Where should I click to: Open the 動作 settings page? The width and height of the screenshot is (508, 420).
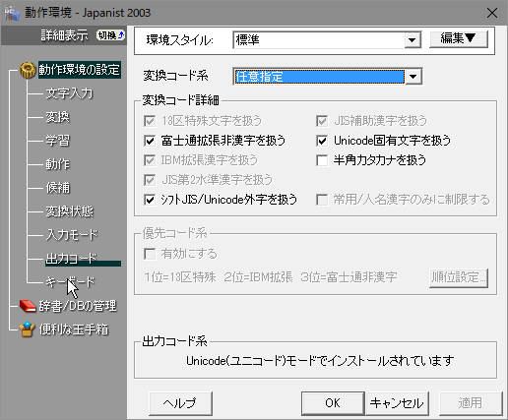point(58,164)
